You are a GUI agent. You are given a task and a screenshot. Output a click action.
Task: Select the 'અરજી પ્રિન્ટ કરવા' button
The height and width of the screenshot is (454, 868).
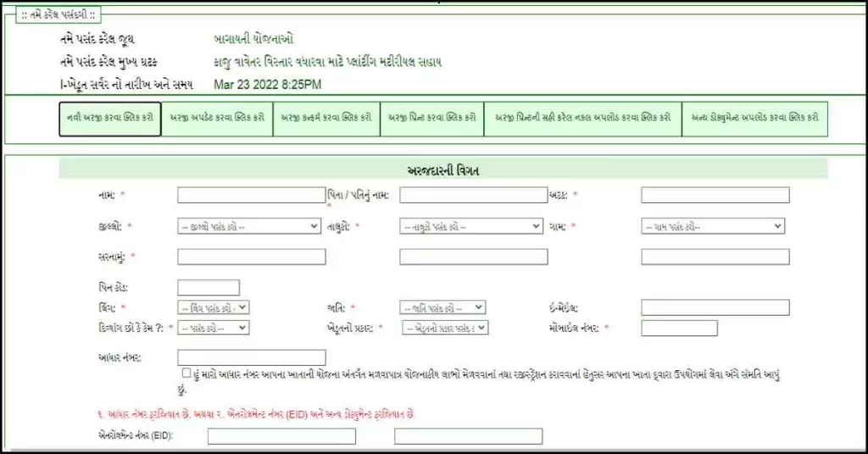click(431, 119)
